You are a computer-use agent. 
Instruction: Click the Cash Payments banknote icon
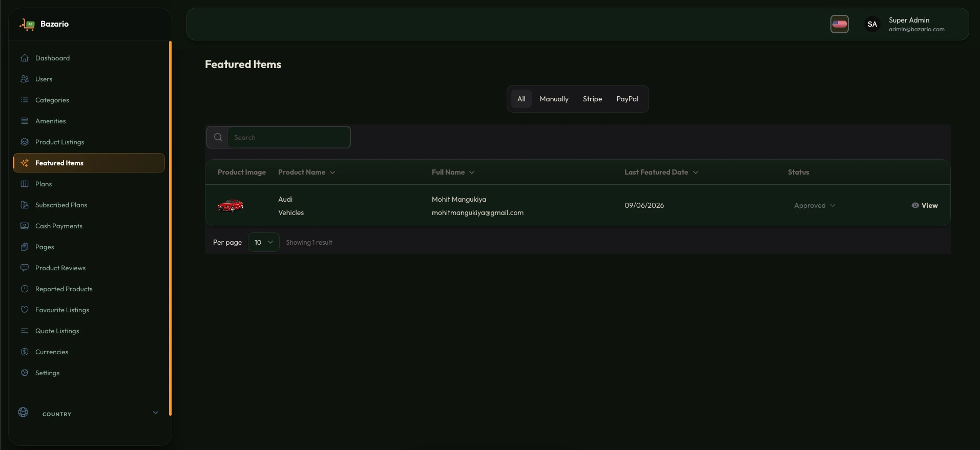tap(25, 226)
